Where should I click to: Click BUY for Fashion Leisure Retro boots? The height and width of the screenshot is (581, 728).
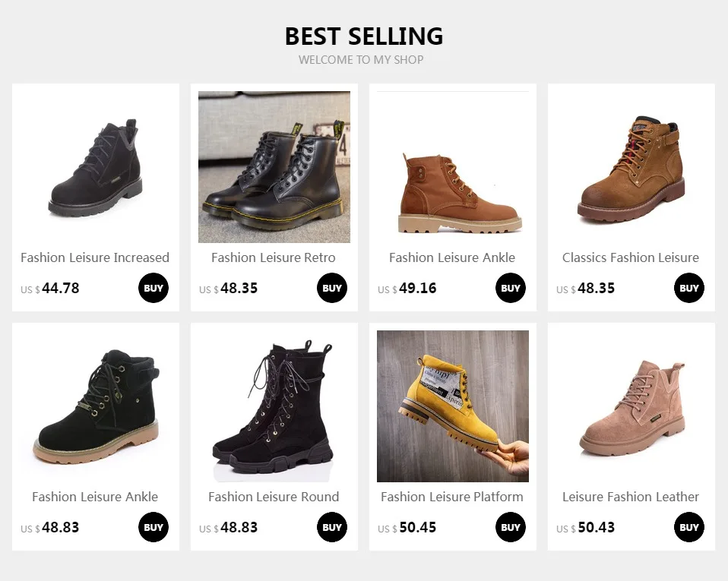click(x=332, y=288)
